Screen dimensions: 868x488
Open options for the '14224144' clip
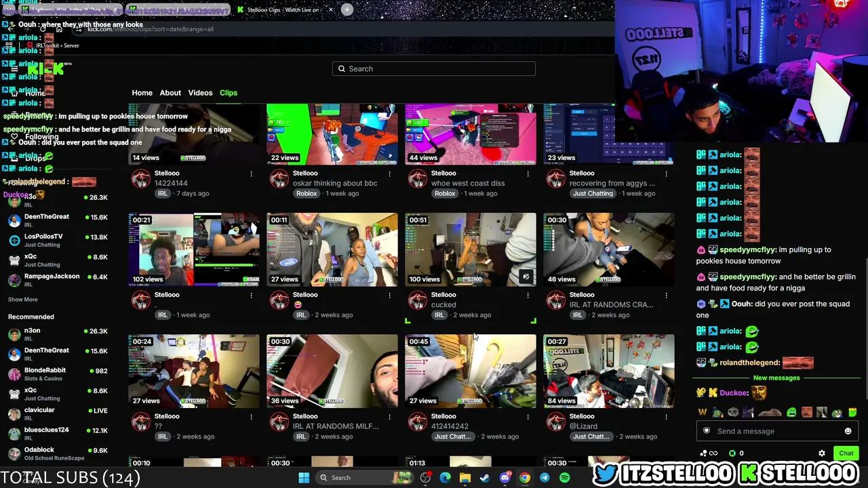tap(251, 174)
